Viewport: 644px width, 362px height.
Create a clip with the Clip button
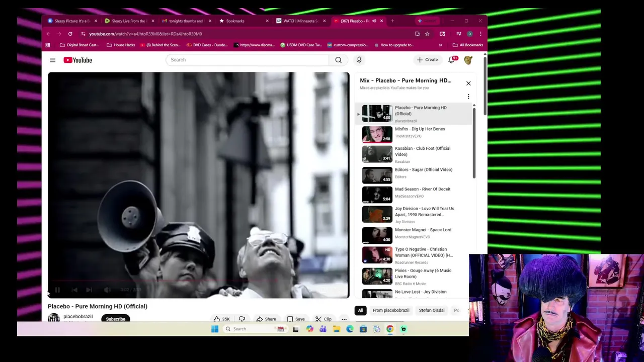(323, 319)
